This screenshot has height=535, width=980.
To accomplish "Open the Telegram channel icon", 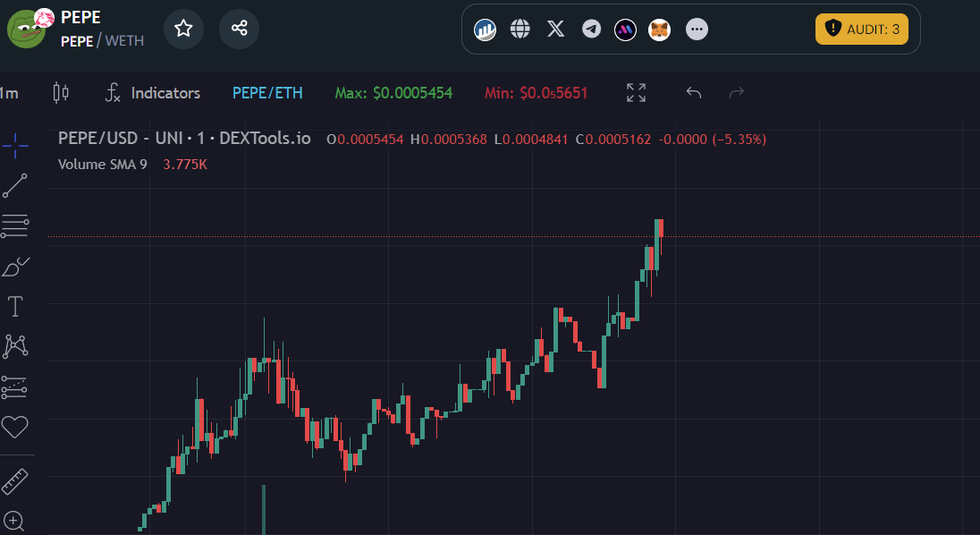I will [591, 29].
